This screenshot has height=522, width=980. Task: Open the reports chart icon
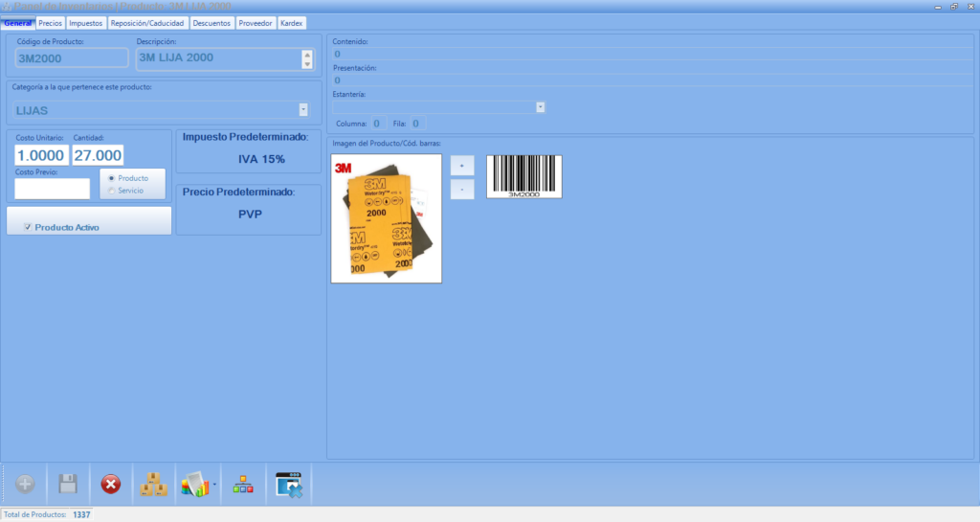pos(194,484)
